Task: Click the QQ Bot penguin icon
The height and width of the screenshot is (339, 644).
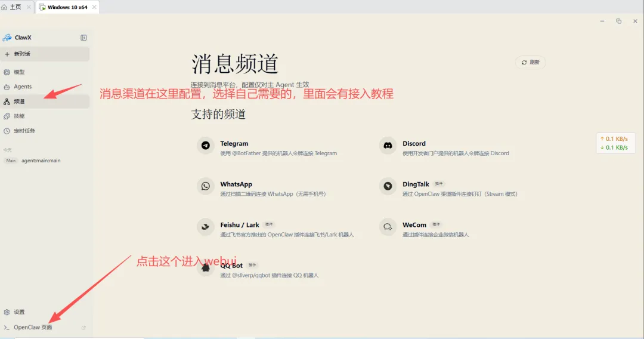Action: coord(205,267)
